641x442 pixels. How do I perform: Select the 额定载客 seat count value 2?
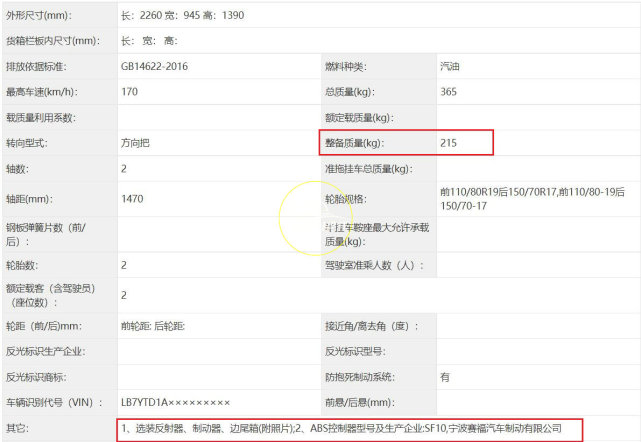tap(124, 295)
